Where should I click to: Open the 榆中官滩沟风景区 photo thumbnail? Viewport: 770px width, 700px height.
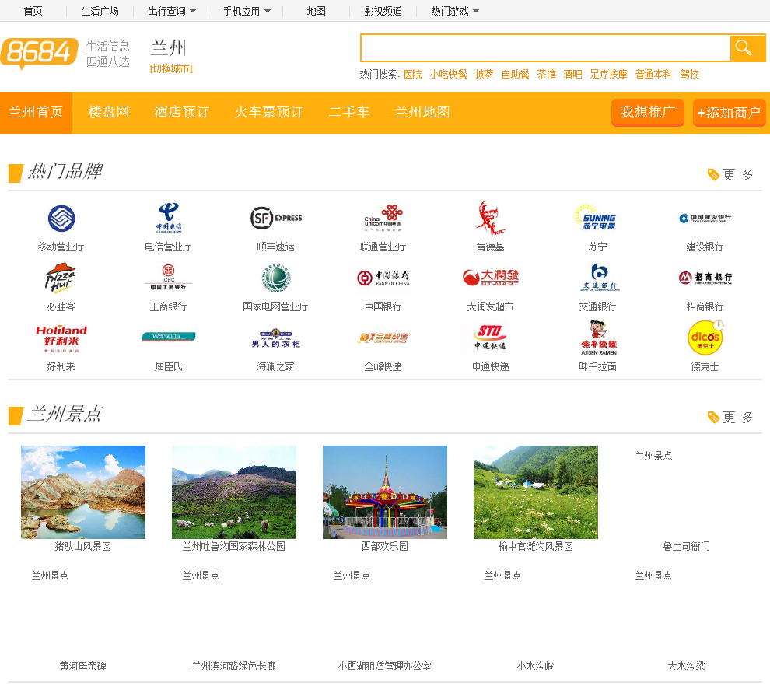click(536, 492)
